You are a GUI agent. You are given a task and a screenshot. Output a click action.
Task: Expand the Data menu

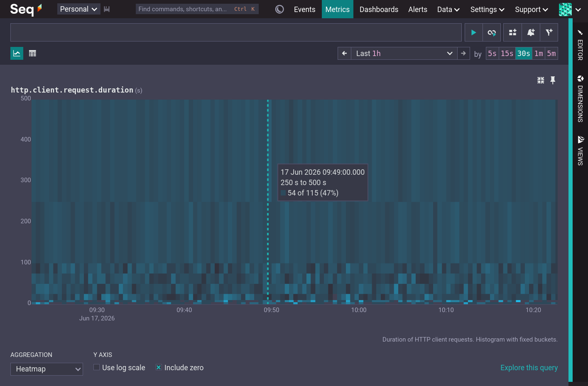448,9
